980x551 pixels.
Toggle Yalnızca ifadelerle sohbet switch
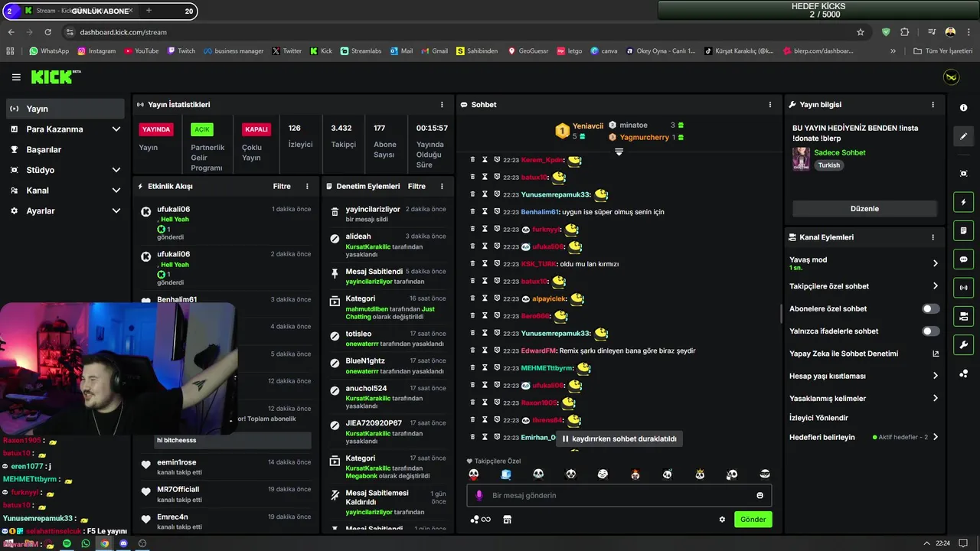click(930, 331)
